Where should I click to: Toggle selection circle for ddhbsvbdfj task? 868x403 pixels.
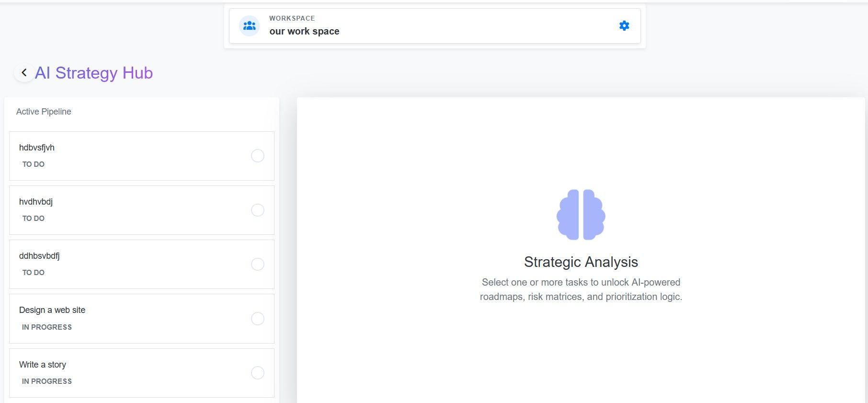click(x=258, y=264)
